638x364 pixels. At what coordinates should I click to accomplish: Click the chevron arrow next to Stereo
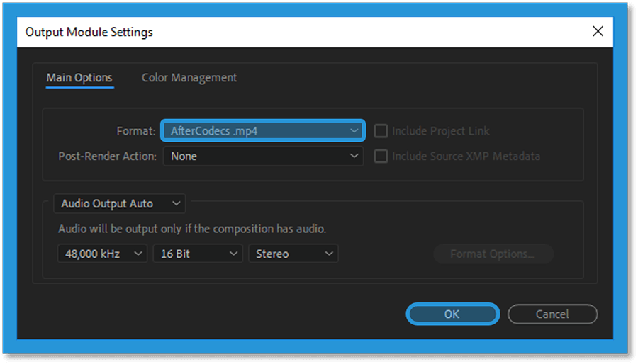(329, 254)
